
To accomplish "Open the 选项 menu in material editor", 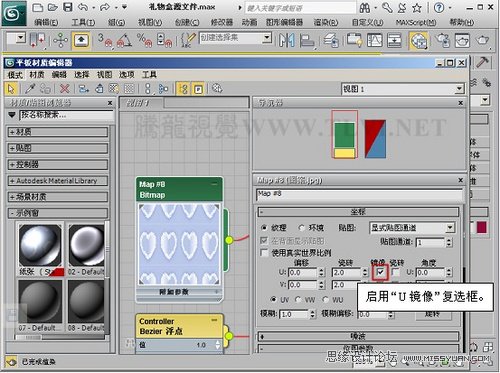I will (127, 75).
